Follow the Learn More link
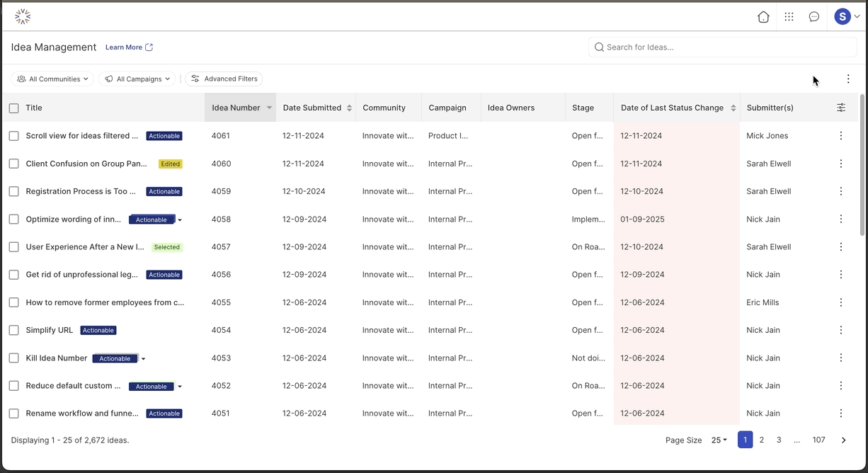The image size is (868, 473). pyautogui.click(x=129, y=47)
